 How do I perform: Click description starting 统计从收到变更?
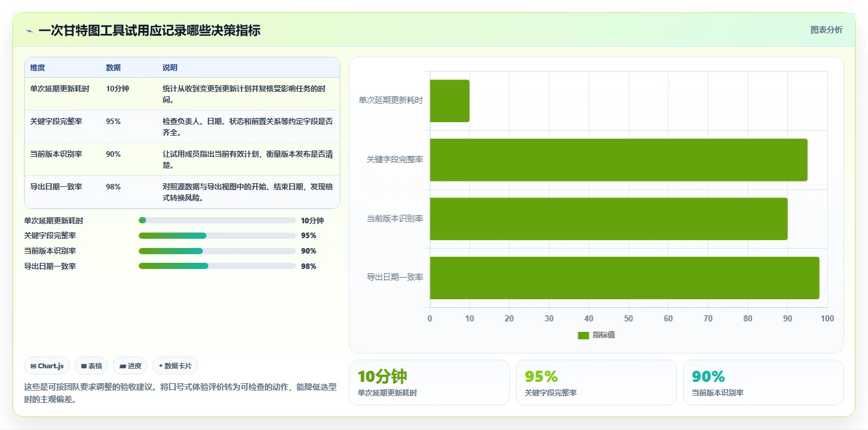click(x=248, y=94)
